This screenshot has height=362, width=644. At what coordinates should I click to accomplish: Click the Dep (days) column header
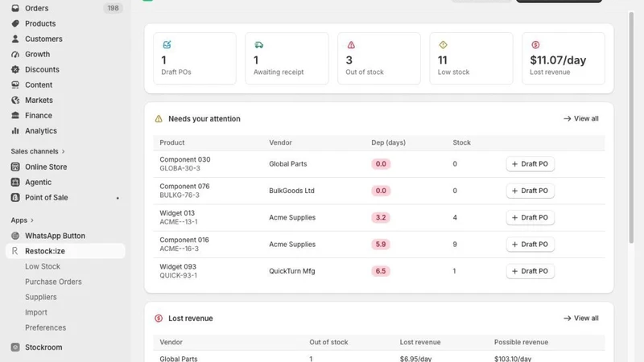(x=389, y=142)
